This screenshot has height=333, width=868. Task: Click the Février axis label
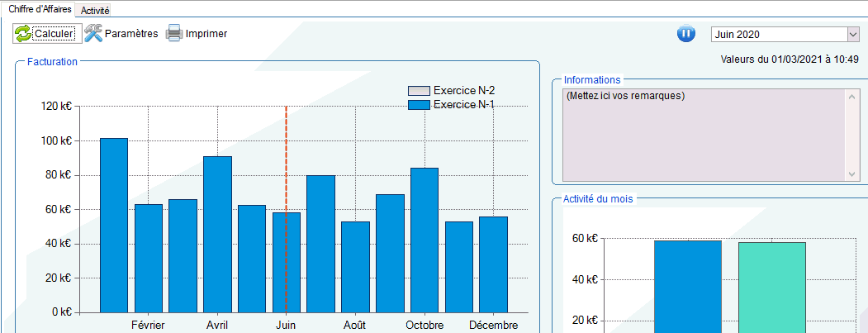148,326
